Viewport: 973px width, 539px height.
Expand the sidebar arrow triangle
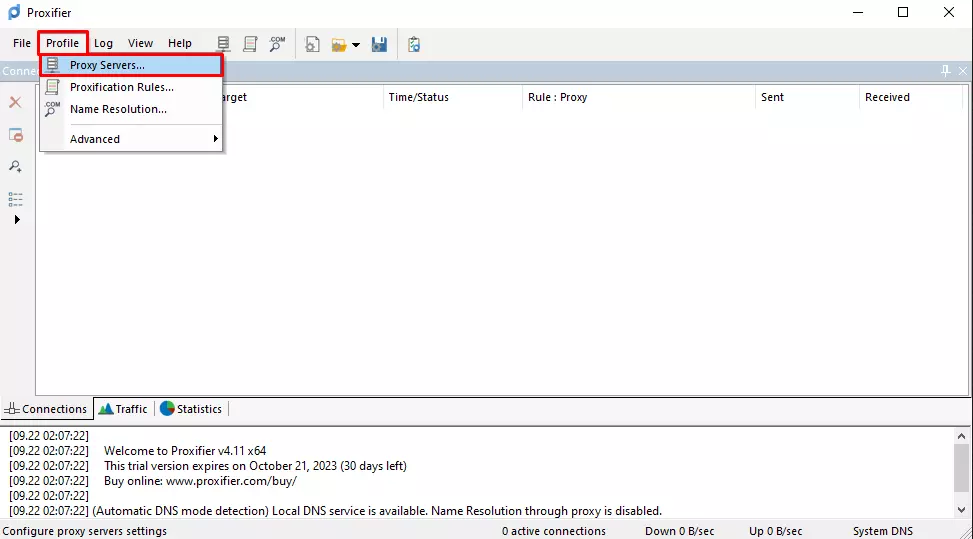pyautogui.click(x=17, y=220)
